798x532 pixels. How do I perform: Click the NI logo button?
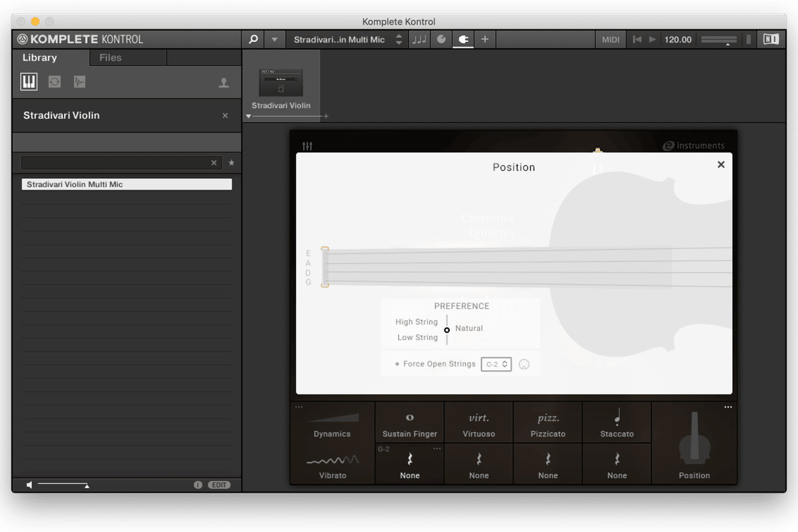click(771, 39)
